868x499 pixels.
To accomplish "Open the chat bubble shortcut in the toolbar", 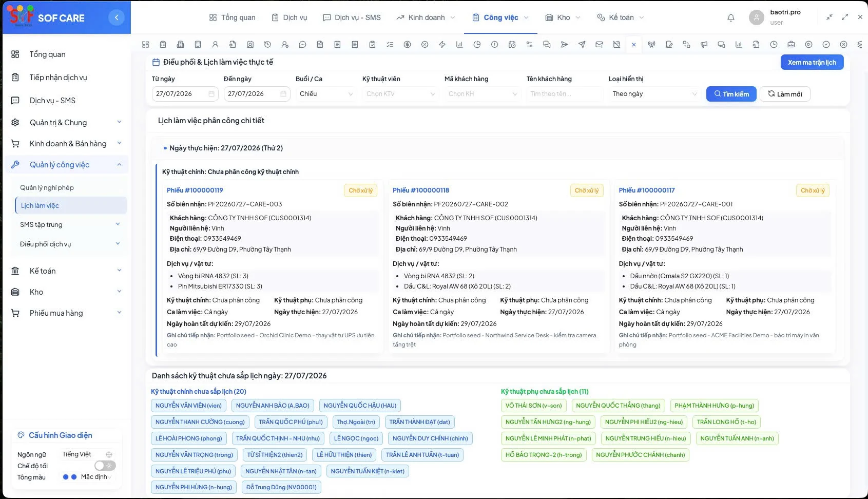I will click(302, 45).
